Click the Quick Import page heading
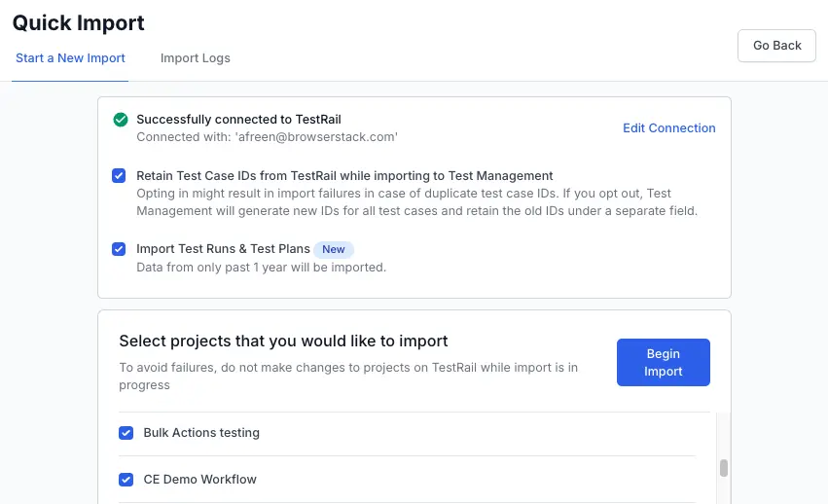 point(79,22)
